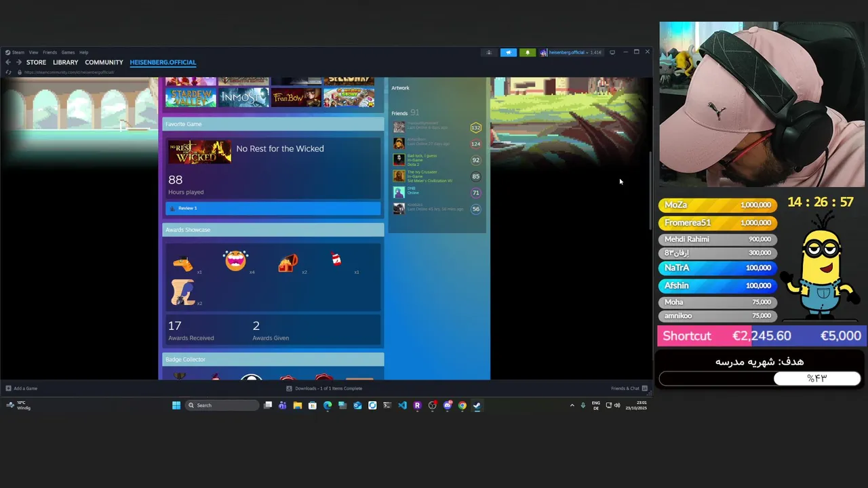Image resolution: width=868 pixels, height=488 pixels.
Task: Open the Help menu in Steam
Action: click(83, 52)
